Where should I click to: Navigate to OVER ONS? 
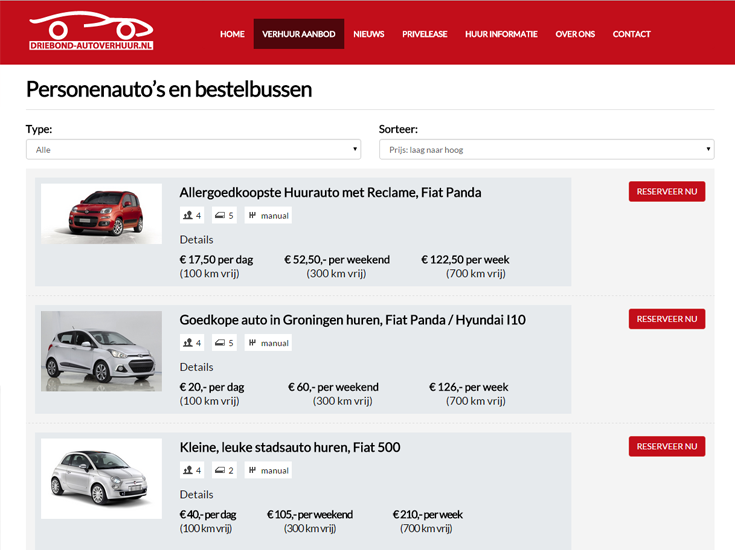(x=575, y=34)
